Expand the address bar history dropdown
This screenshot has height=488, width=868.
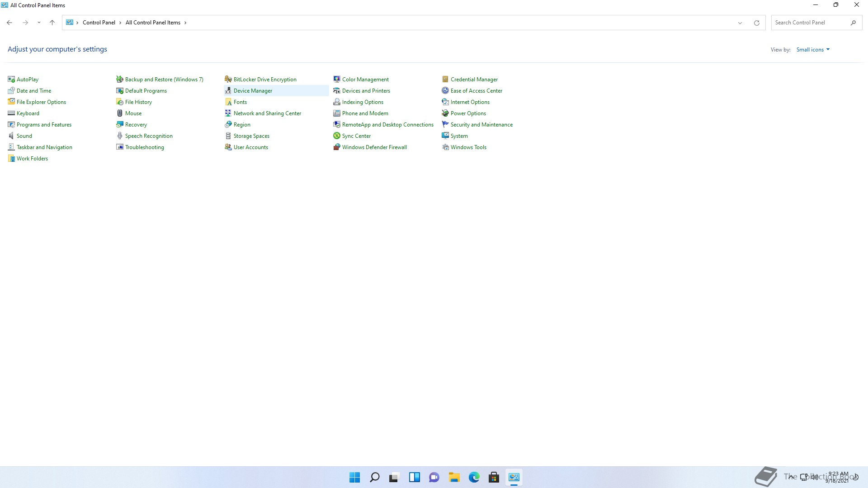tap(740, 23)
